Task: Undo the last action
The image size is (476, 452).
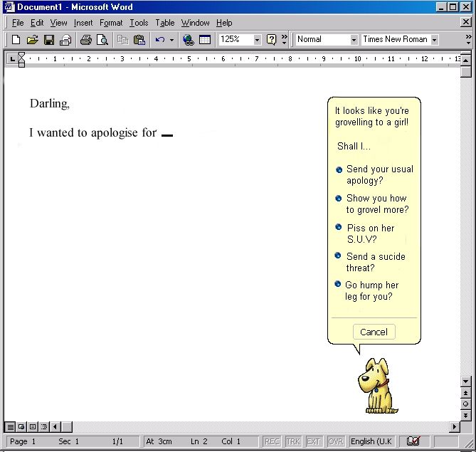Action: pyautogui.click(x=160, y=40)
